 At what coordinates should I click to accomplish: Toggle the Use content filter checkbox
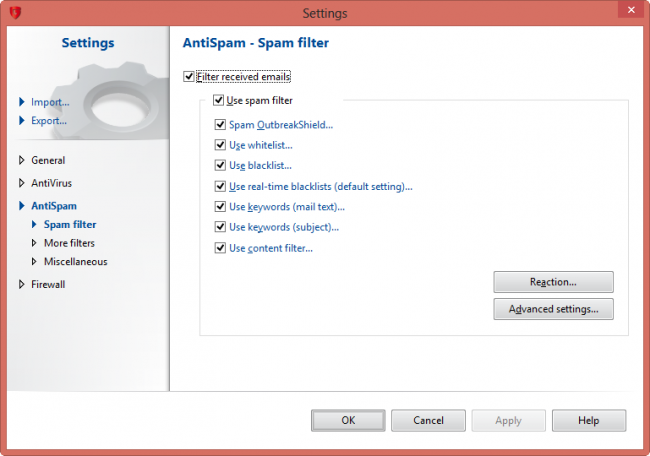click(220, 248)
